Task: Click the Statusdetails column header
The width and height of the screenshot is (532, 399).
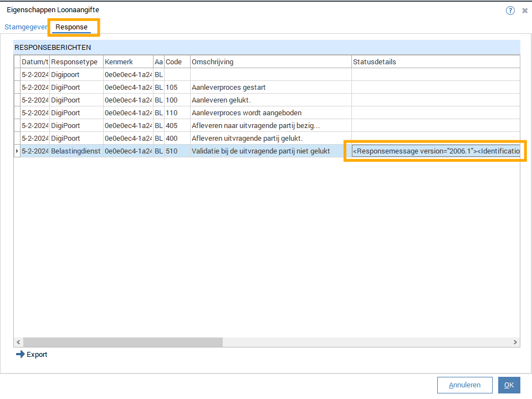Action: [x=435, y=62]
